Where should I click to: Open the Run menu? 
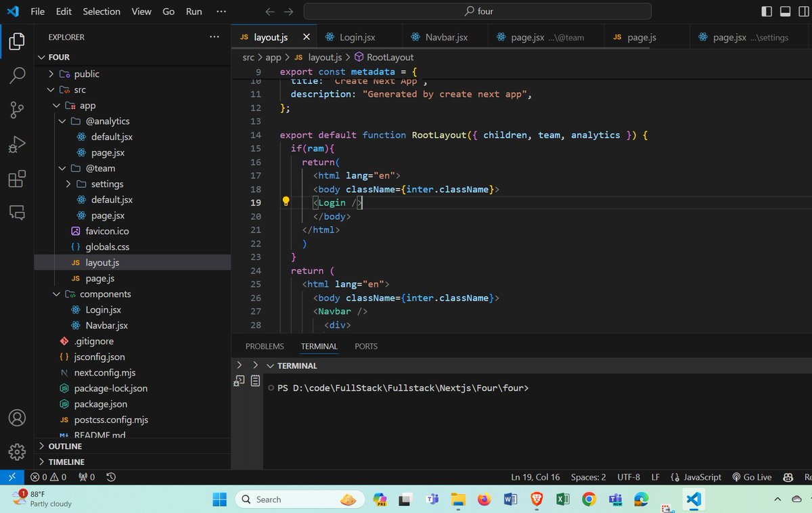pyautogui.click(x=194, y=12)
